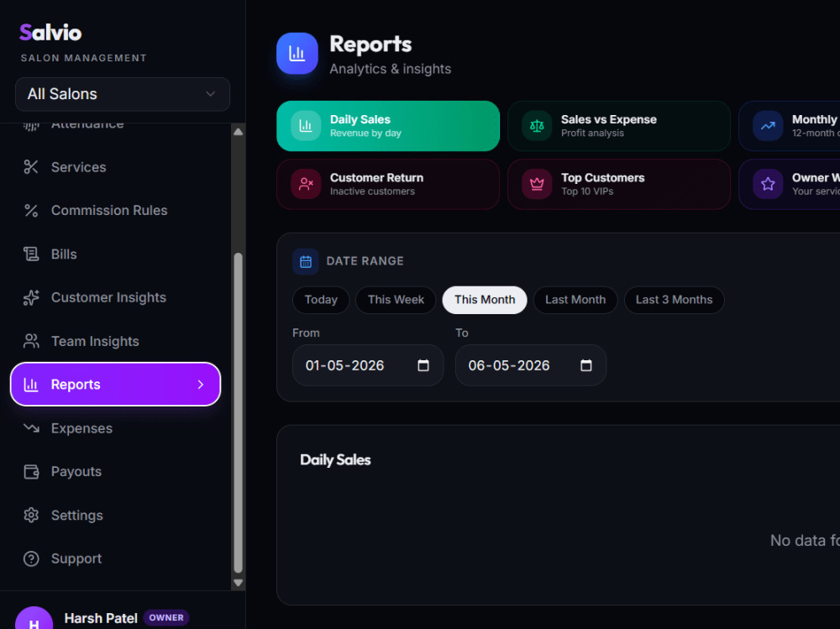Image resolution: width=840 pixels, height=629 pixels.
Task: Choose Last 3 Months range
Action: (674, 300)
